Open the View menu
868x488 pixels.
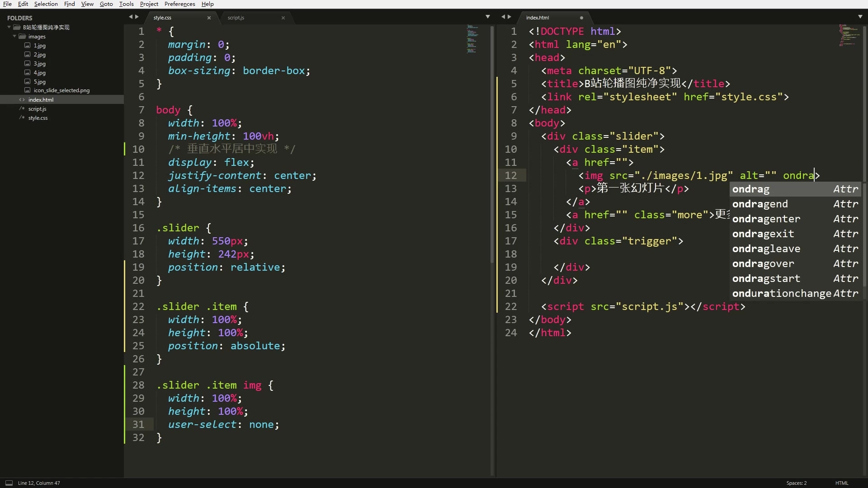point(87,4)
